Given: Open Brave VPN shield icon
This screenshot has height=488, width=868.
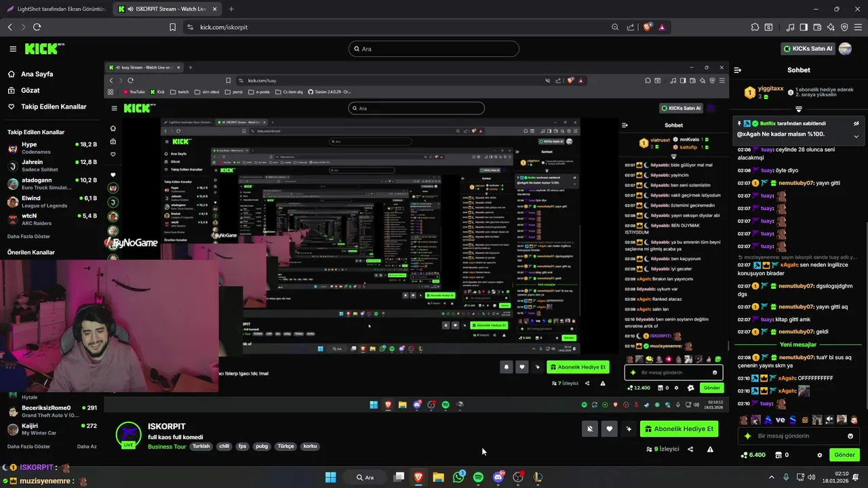Looking at the screenshot, I should pyautogui.click(x=844, y=27).
